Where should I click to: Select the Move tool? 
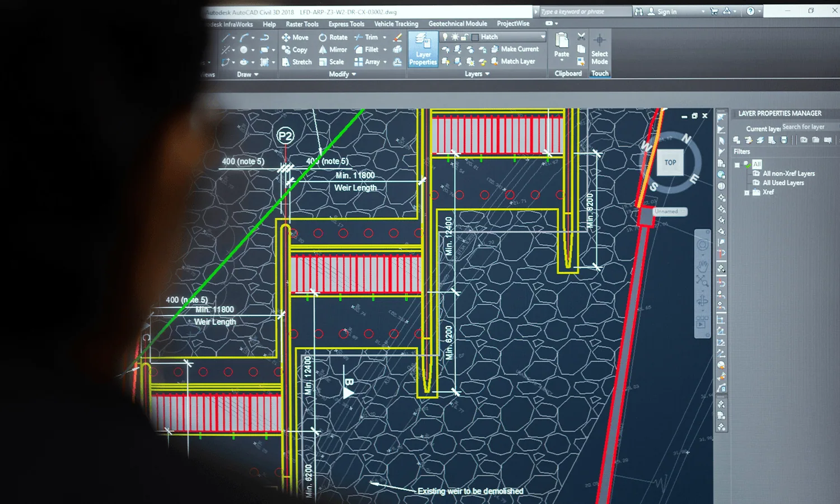tap(295, 38)
